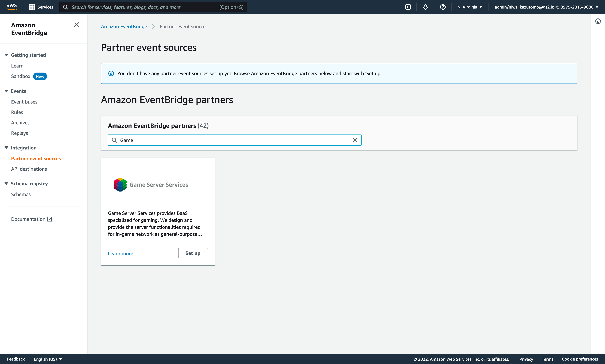The height and width of the screenshot is (364, 605).
Task: Click the Services label in top bar
Action: (45, 7)
